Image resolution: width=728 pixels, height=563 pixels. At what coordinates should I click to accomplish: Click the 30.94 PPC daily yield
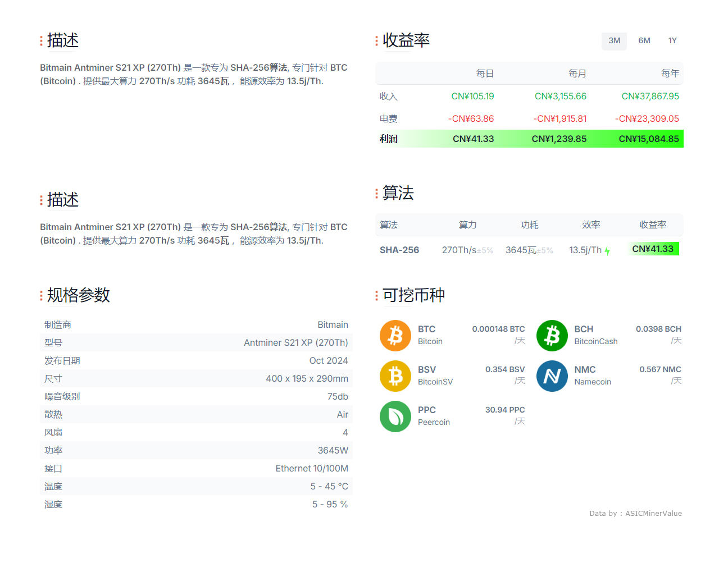(x=505, y=410)
